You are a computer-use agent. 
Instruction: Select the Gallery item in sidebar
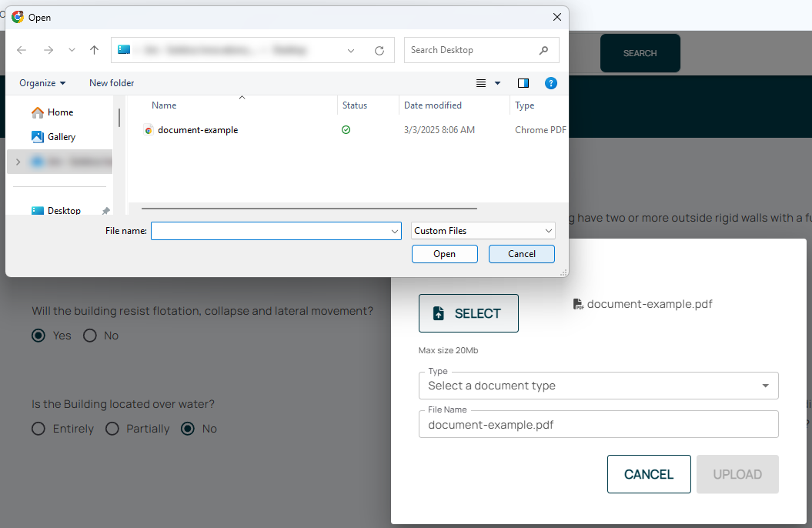61,137
